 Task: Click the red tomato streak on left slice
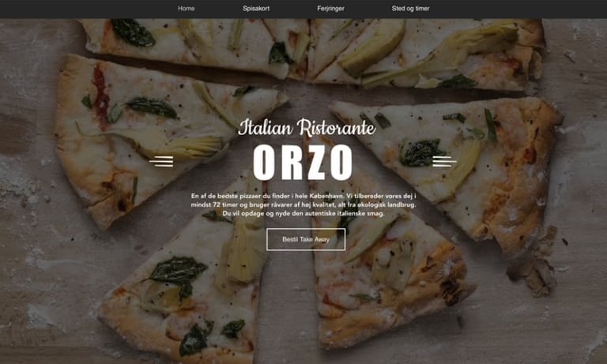(x=100, y=95)
